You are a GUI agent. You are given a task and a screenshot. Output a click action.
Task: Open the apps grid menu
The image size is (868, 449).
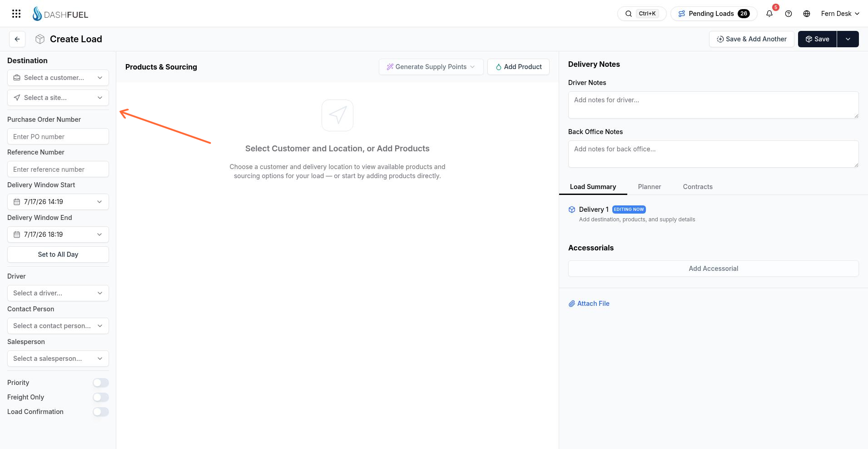pyautogui.click(x=16, y=14)
